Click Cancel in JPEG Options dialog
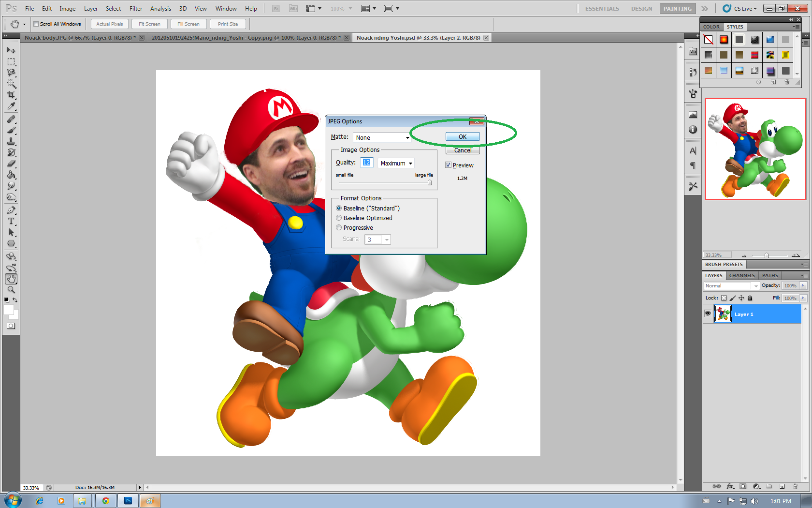This screenshot has height=508, width=812. point(463,150)
